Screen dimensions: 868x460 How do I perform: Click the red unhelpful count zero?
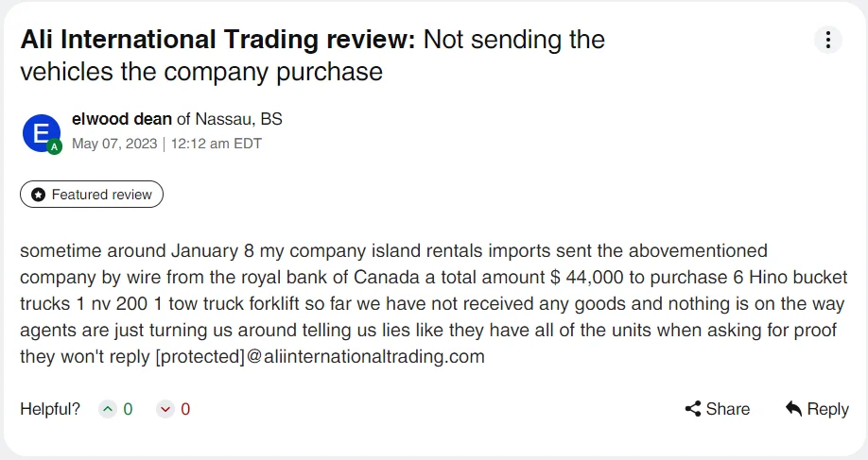click(185, 409)
